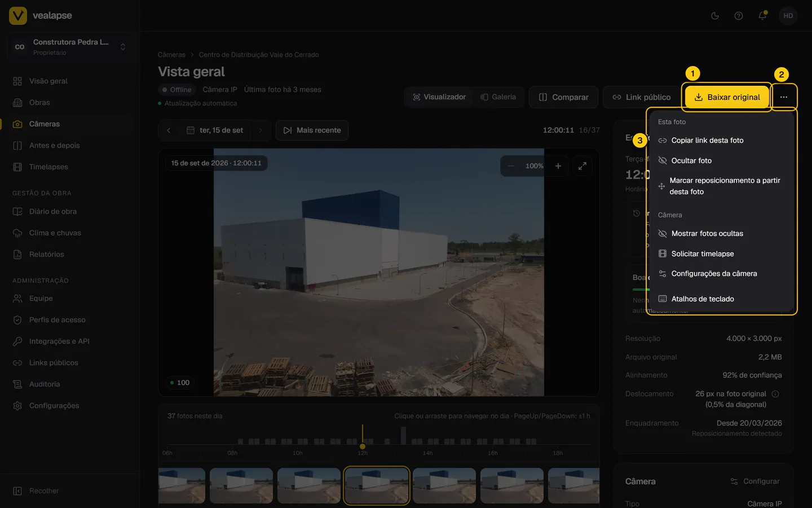The width and height of the screenshot is (812, 508).
Task: Open Perfis de acesso shield icon
Action: (x=17, y=320)
